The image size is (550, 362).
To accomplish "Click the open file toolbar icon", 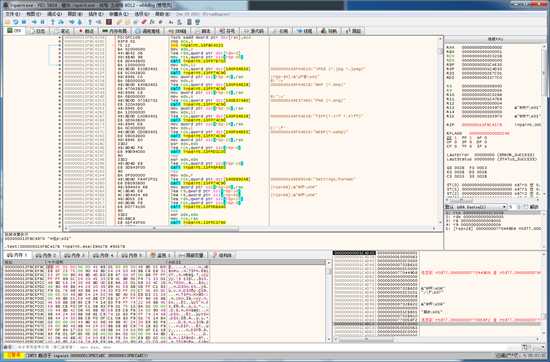I will coord(7,22).
